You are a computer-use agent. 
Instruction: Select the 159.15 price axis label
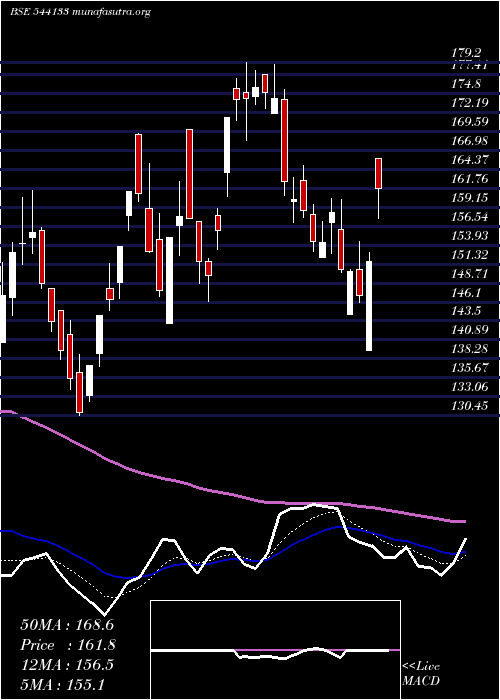pos(471,197)
